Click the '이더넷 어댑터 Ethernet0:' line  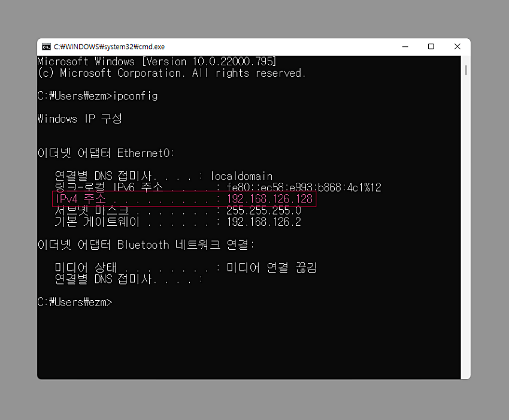point(106,153)
